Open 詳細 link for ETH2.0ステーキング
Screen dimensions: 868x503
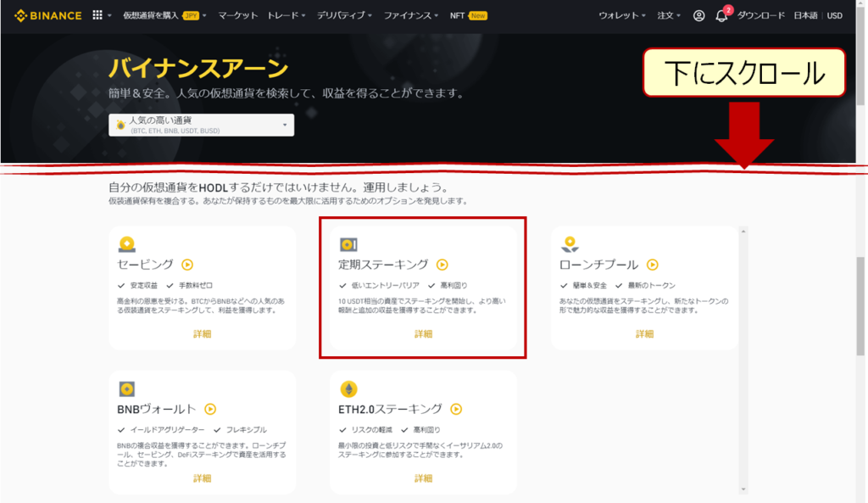(x=424, y=478)
